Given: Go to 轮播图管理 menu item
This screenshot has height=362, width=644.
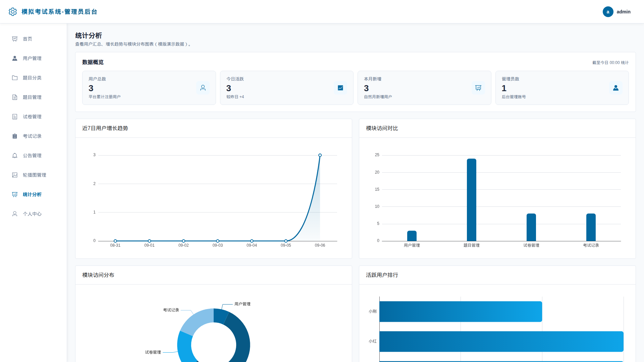Looking at the screenshot, I should click(34, 175).
